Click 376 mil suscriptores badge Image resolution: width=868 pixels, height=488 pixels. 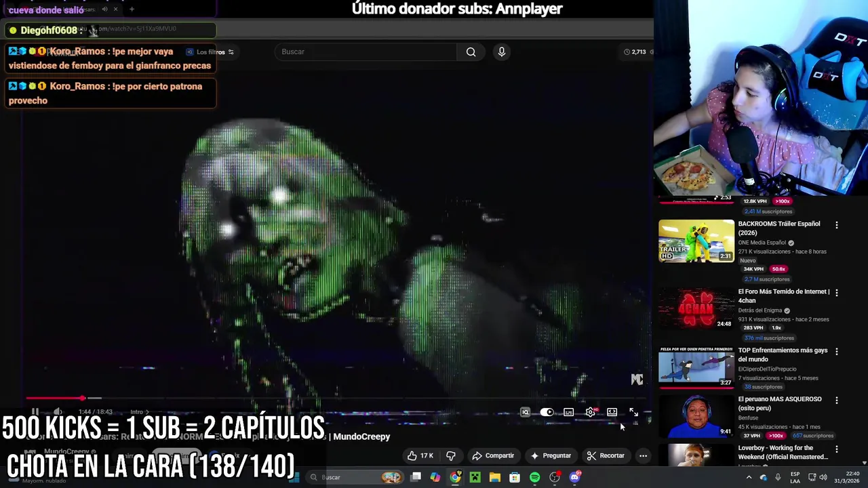(768, 338)
